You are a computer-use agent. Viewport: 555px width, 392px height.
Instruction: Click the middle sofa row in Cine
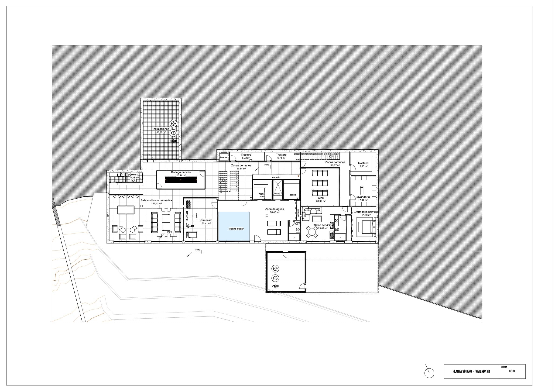(x=320, y=182)
